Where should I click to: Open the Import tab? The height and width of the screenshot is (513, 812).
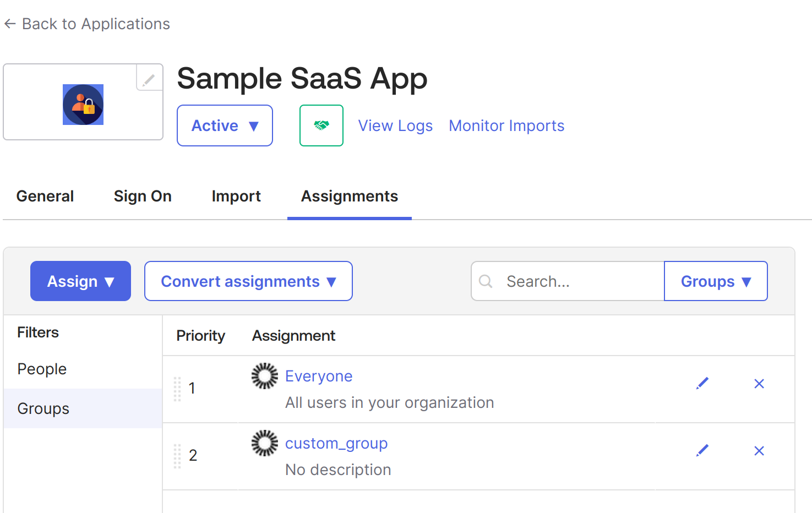click(236, 197)
